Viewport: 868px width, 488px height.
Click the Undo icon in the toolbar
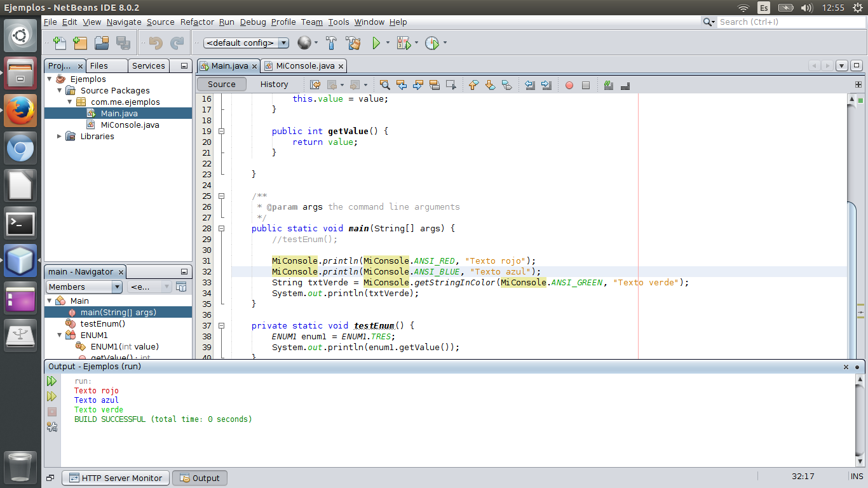[156, 43]
